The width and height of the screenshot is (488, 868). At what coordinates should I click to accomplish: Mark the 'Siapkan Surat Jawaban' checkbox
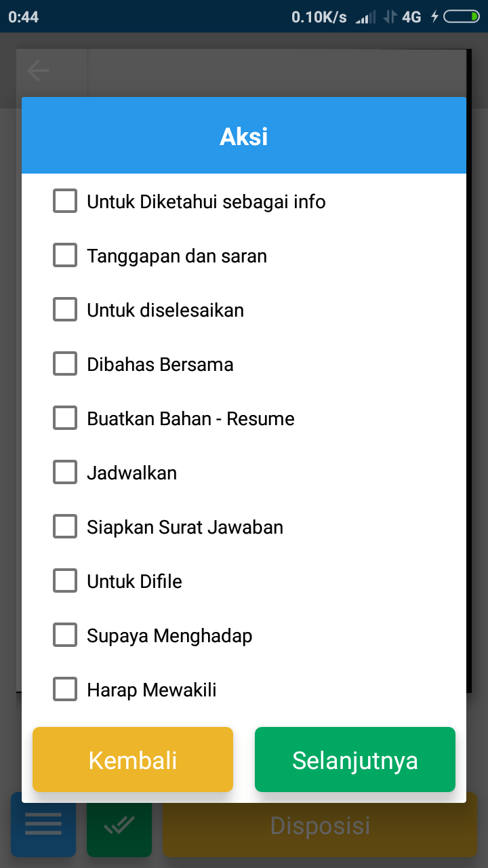tap(65, 527)
